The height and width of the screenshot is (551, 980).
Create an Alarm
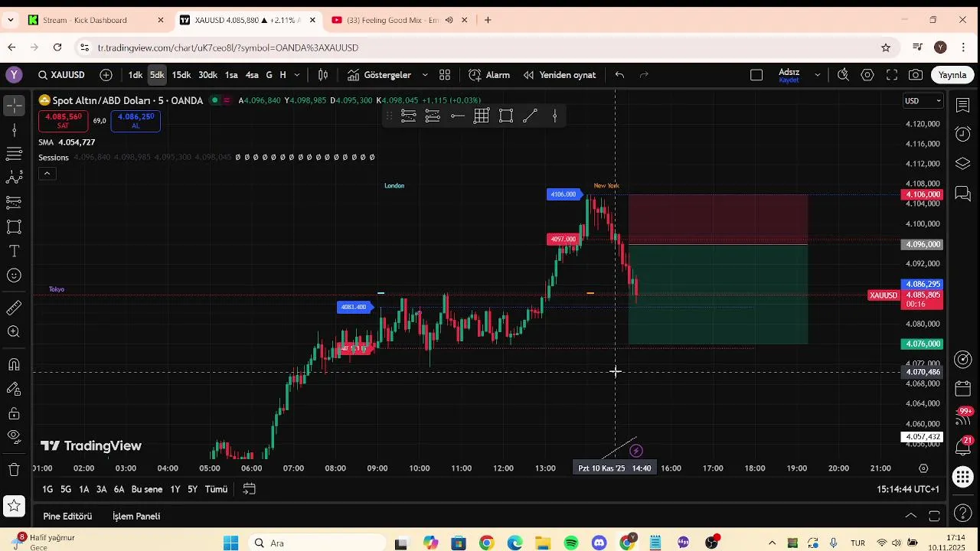coord(489,75)
